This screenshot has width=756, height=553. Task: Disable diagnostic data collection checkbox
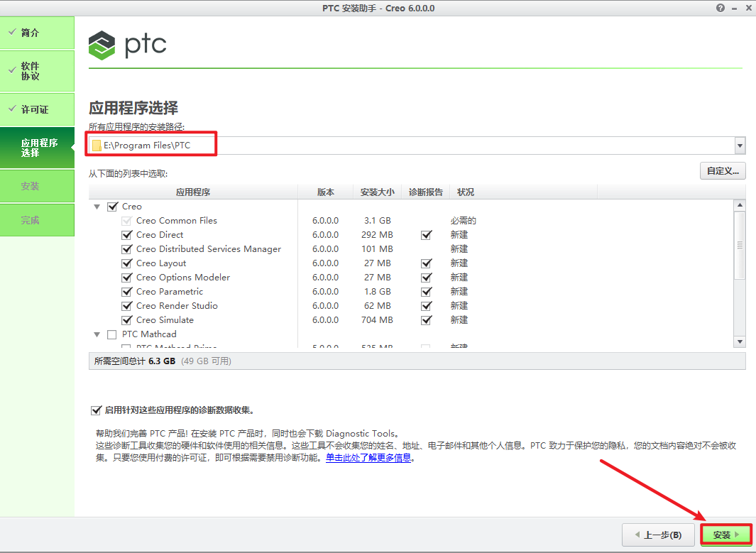pyautogui.click(x=97, y=410)
